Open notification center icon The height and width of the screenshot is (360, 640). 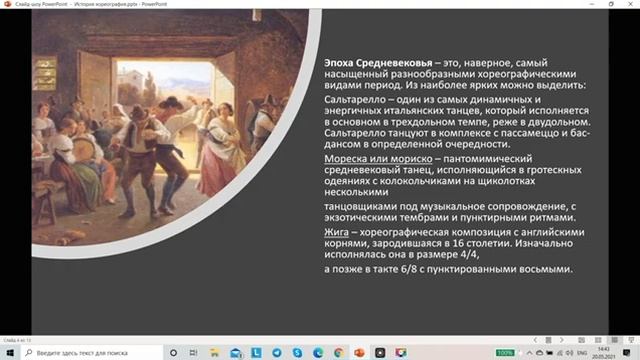627,353
